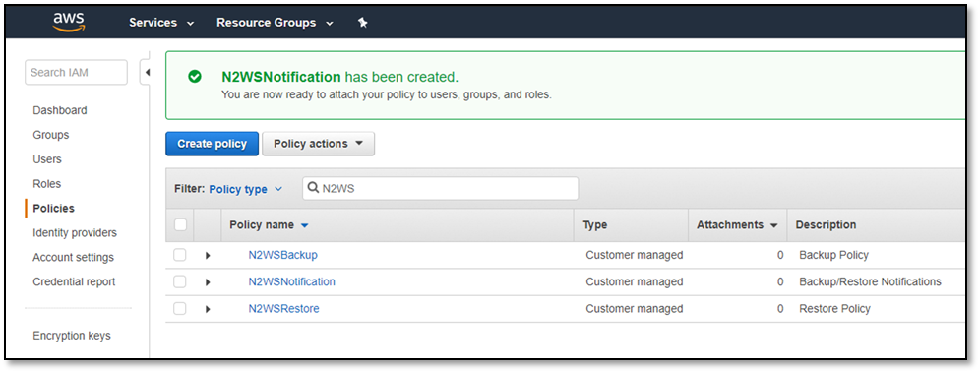Image resolution: width=980 pixels, height=373 pixels.
Task: Click Customer managed in N2WSRestore row
Action: click(635, 309)
